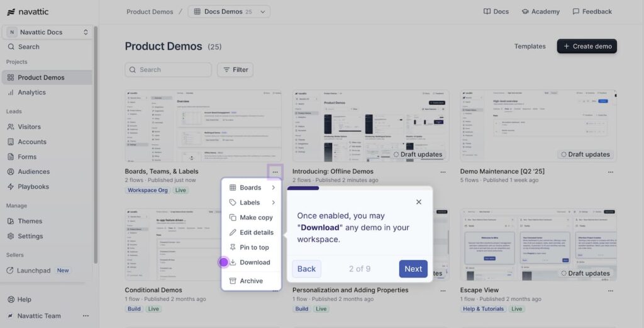This screenshot has height=328, width=644.
Task: Go to Product Demos in sidebar
Action: [47, 77]
